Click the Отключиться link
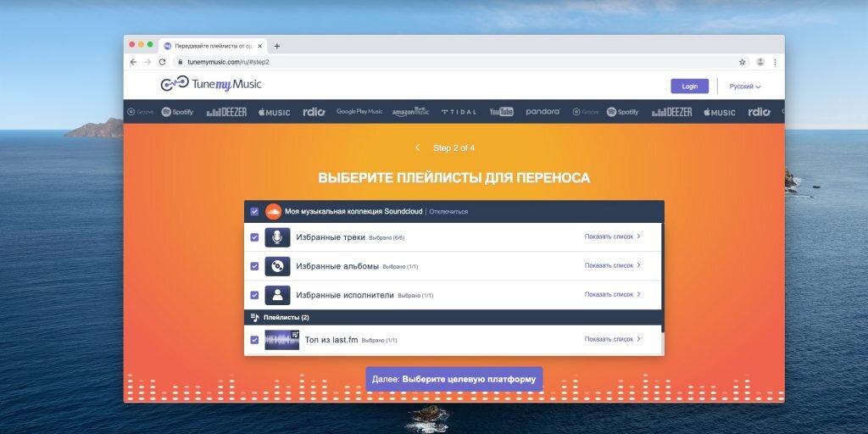The image size is (868, 434). coord(448,211)
